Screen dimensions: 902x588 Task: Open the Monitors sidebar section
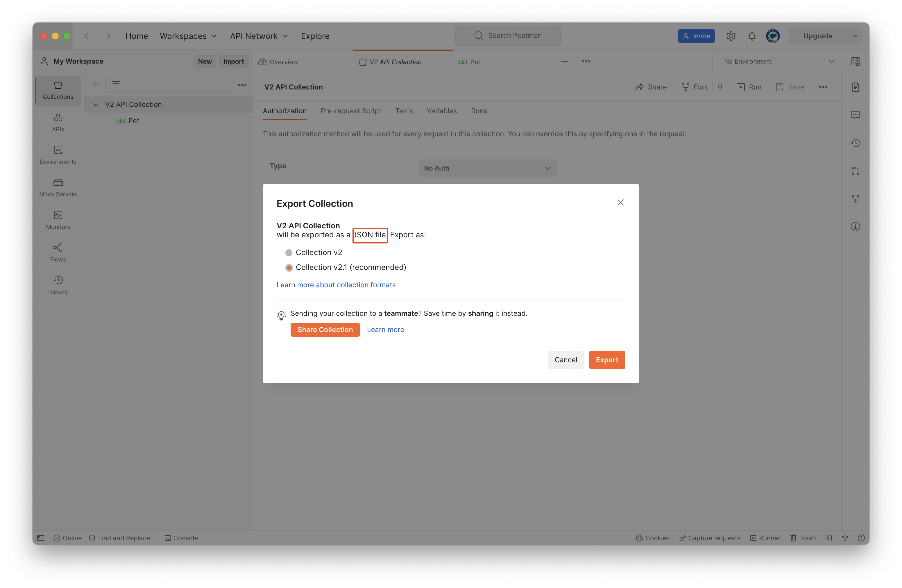pyautogui.click(x=58, y=220)
